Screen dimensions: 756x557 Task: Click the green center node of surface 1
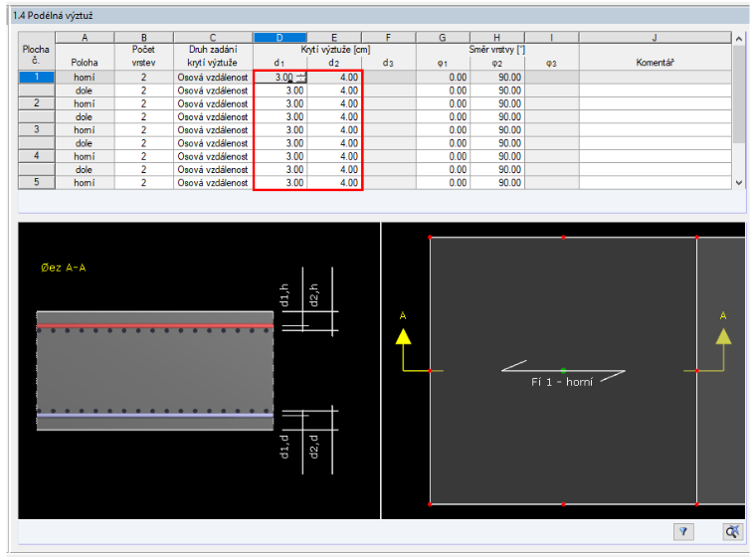[563, 370]
